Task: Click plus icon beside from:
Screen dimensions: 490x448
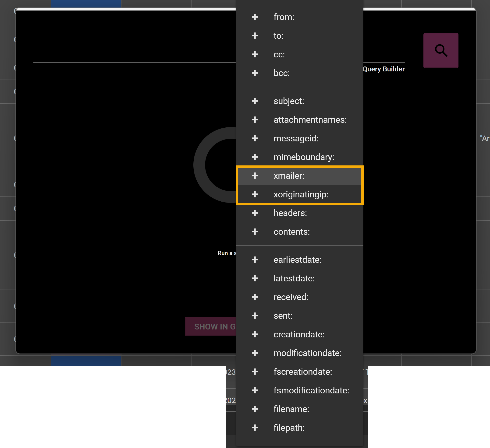Action: coord(255,17)
